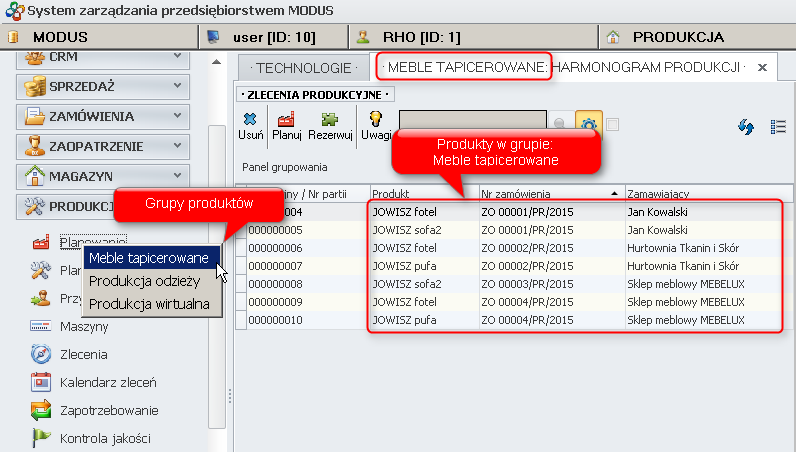The image size is (796, 452).
Task: Switch to the TECHNOLOGIE tab
Action: tap(304, 68)
